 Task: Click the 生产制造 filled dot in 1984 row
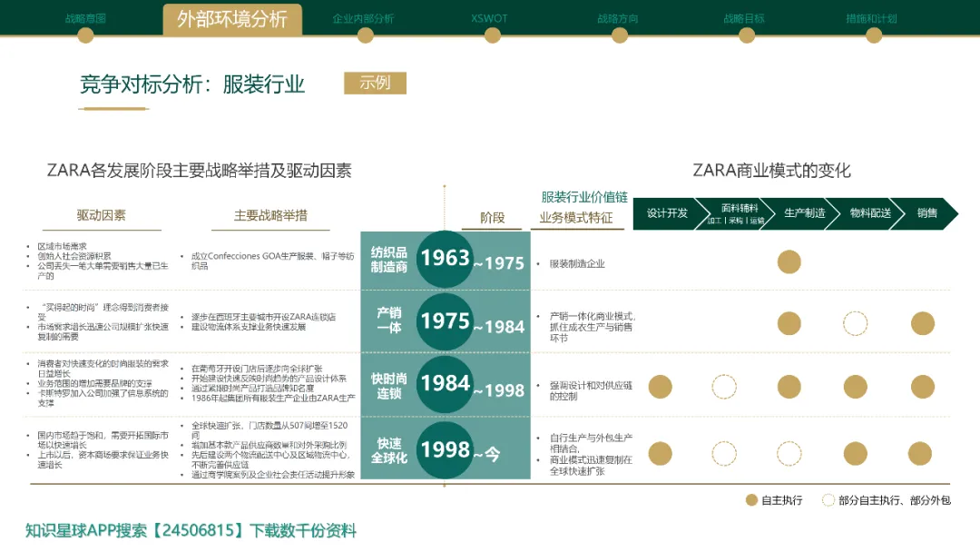tap(789, 387)
